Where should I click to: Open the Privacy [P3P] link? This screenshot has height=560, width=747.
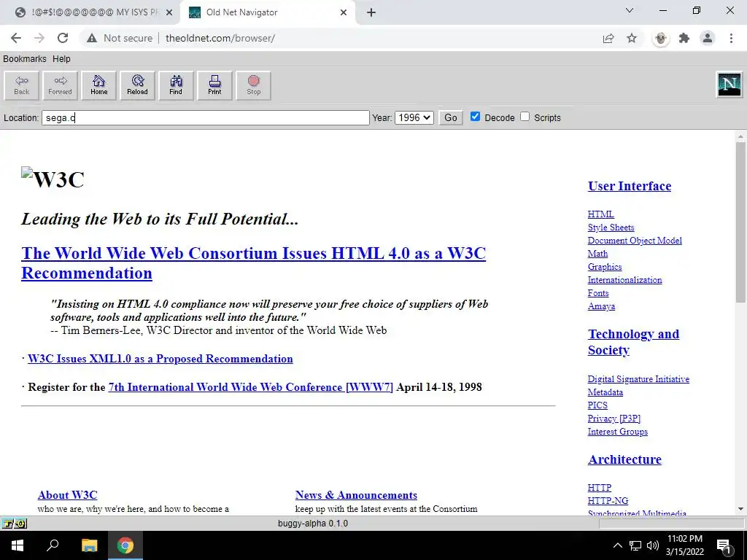614,419
